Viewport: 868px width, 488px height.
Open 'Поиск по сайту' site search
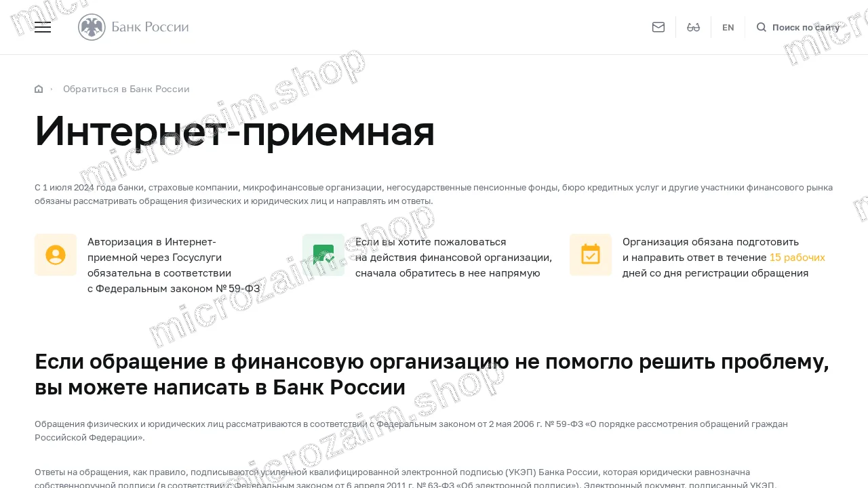coord(806,28)
